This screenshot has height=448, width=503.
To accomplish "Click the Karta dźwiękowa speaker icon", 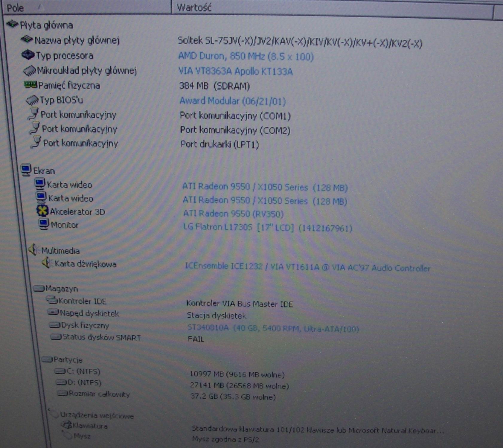I will pos(47,263).
